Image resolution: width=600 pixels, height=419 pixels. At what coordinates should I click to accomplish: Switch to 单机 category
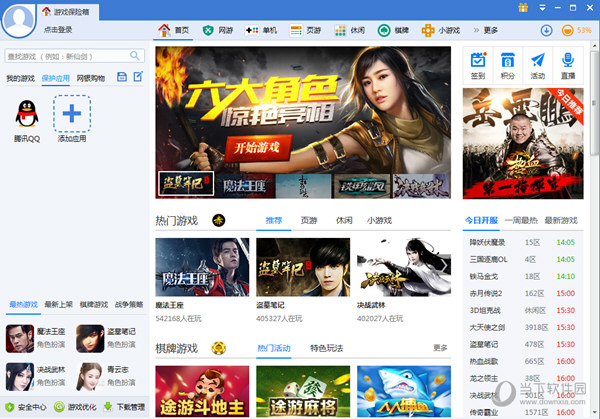[x=261, y=30]
